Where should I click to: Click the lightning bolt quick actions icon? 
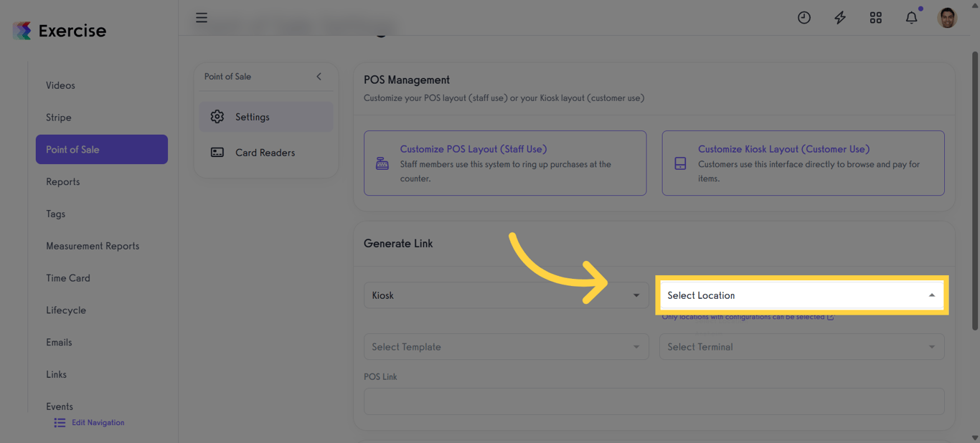(839, 17)
